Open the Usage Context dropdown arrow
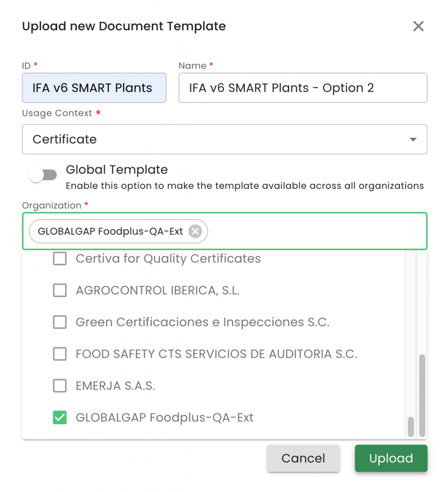448x492 pixels. [412, 139]
